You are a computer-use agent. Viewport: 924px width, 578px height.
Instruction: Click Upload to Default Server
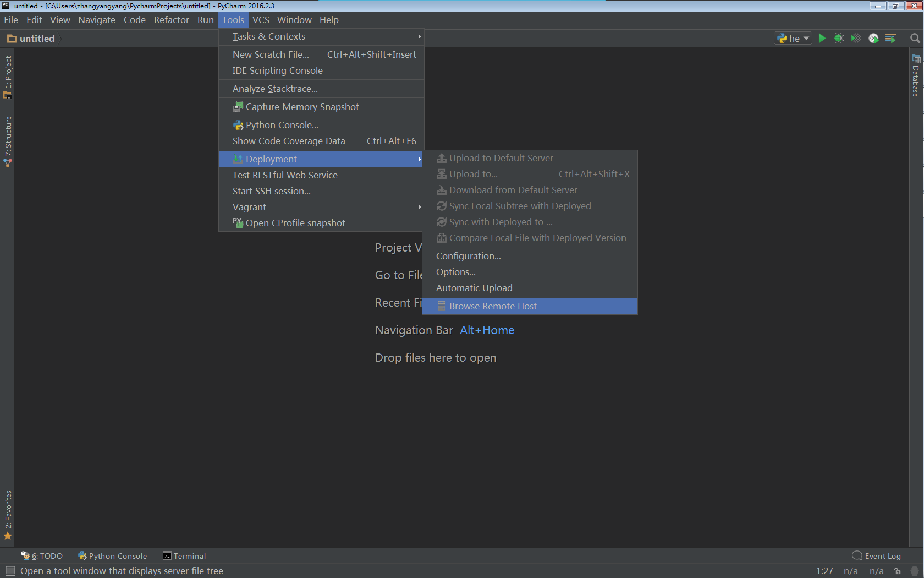530,158
